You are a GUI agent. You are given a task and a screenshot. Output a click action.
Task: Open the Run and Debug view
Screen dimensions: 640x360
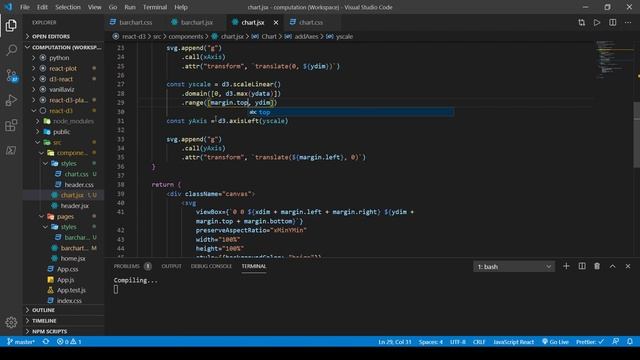[x=11, y=100]
